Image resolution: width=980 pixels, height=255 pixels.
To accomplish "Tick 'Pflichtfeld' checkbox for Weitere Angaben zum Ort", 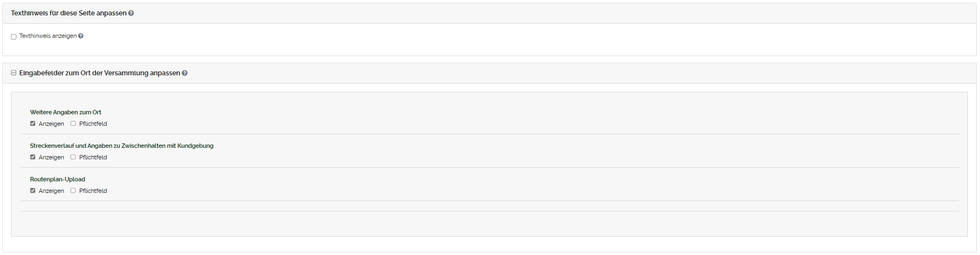I will [73, 124].
